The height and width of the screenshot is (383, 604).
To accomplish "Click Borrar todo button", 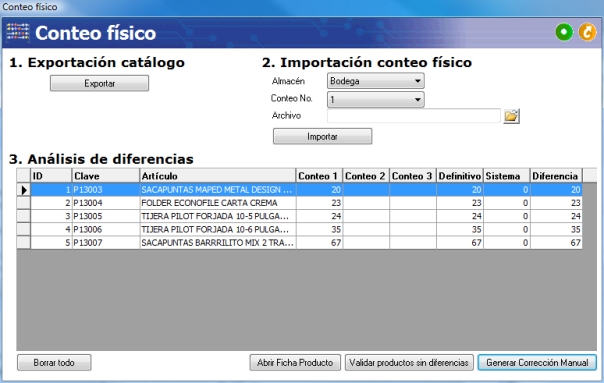I will (x=54, y=363).
